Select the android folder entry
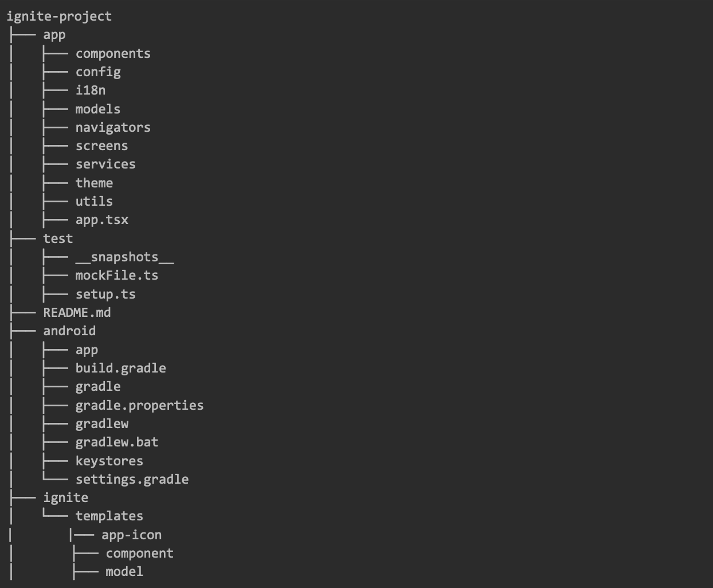Viewport: 713px width, 588px height. coord(69,331)
